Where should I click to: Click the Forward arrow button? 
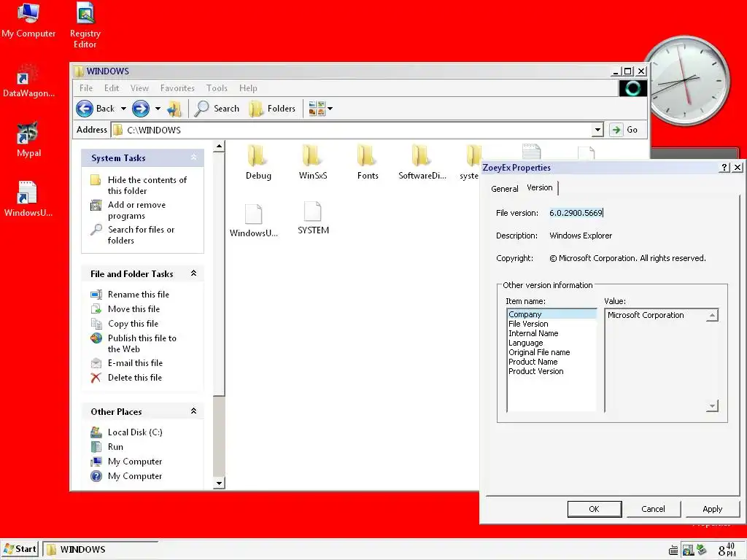141,109
